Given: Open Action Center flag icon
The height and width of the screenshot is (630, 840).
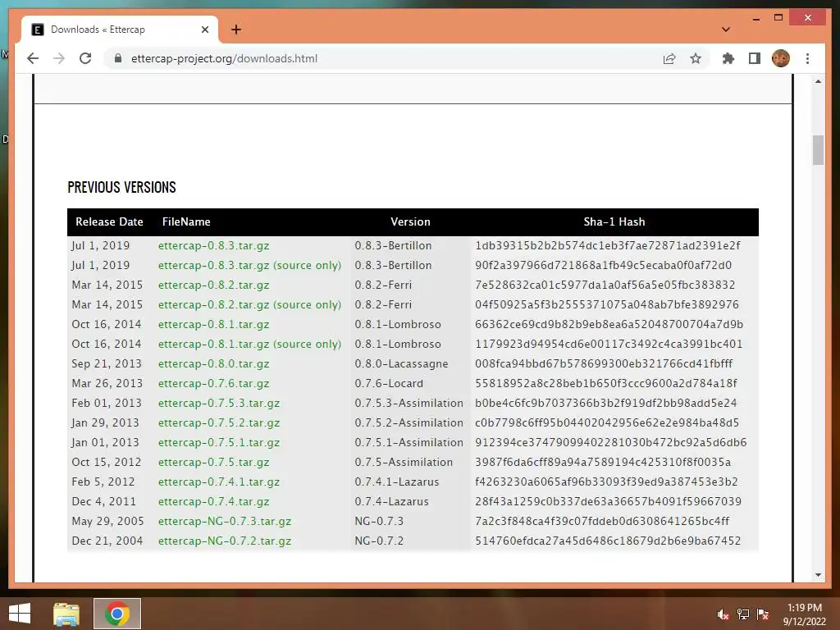Looking at the screenshot, I should (x=763, y=614).
